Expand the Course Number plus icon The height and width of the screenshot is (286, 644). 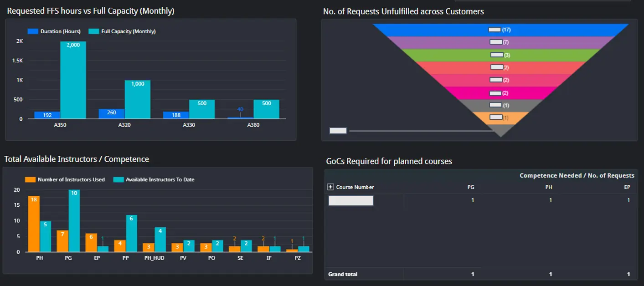click(x=330, y=187)
